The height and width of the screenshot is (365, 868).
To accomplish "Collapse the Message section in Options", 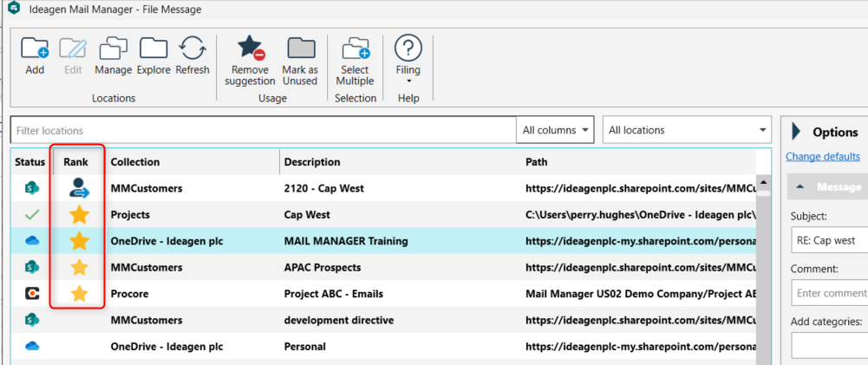I will click(799, 187).
